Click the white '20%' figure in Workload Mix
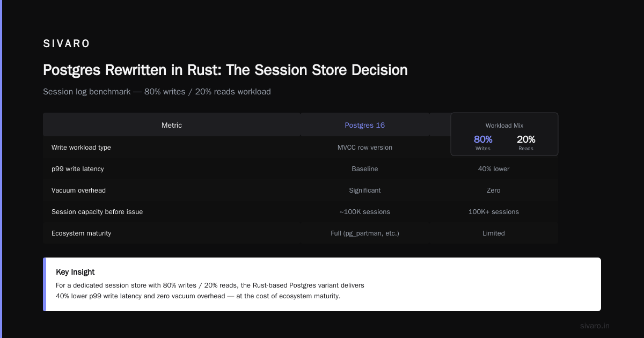 click(x=526, y=139)
